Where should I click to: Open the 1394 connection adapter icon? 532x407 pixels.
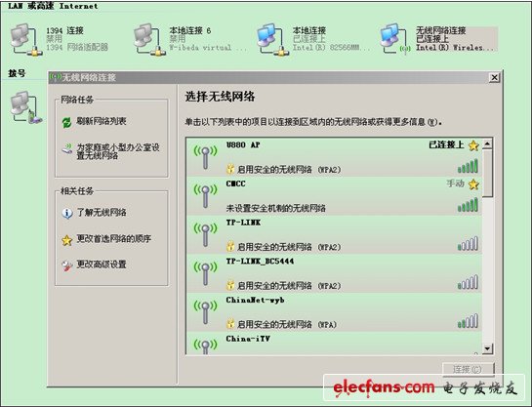coord(25,39)
